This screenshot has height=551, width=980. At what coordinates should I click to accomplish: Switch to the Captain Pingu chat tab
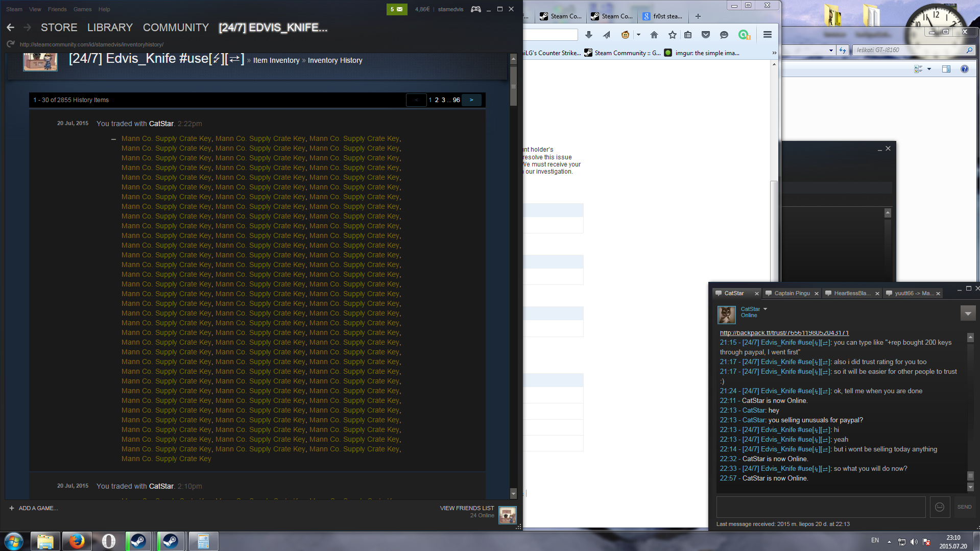click(792, 293)
